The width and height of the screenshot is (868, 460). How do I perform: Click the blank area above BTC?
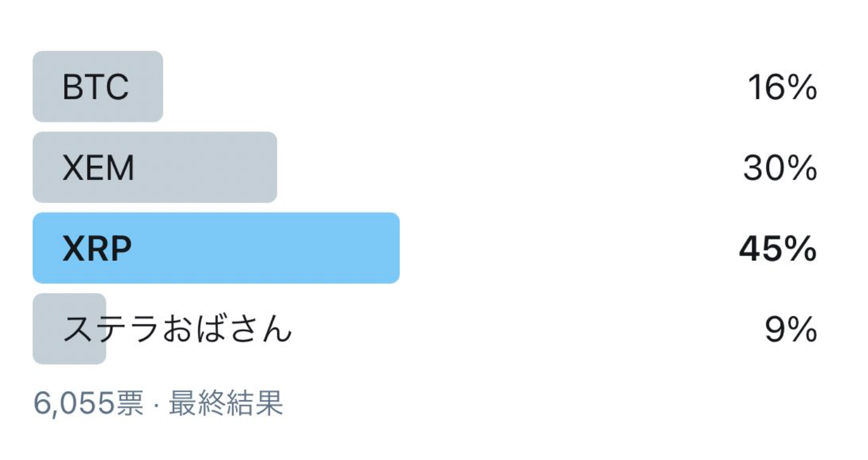[434, 25]
